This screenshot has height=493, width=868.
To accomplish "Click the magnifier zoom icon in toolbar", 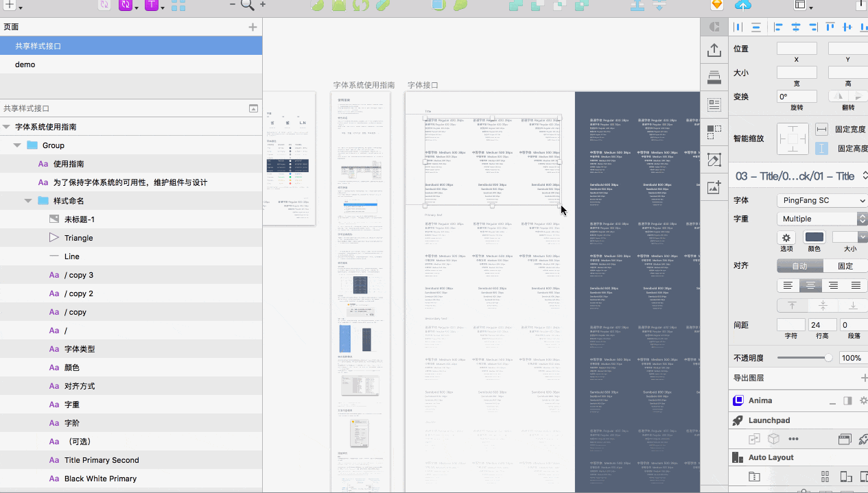I will pyautogui.click(x=247, y=5).
